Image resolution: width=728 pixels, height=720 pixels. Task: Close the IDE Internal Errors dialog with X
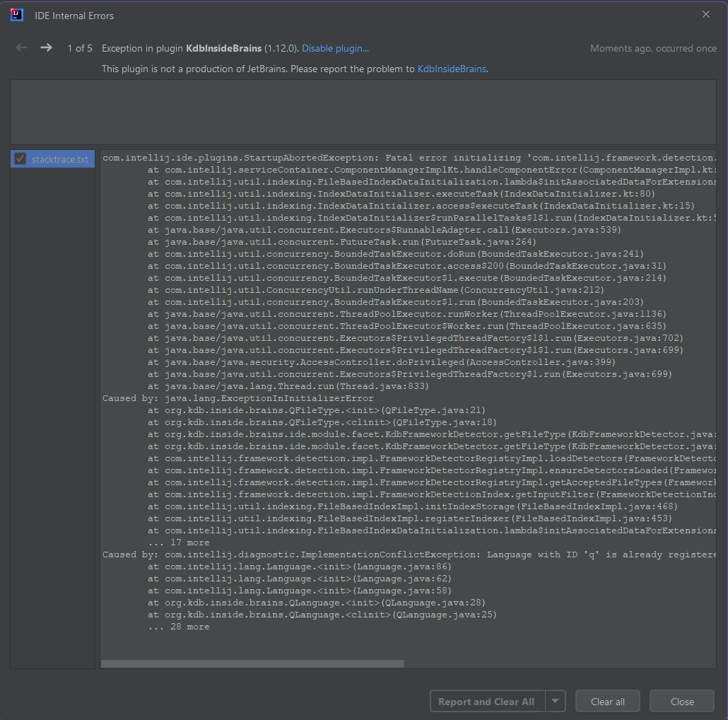705,14
